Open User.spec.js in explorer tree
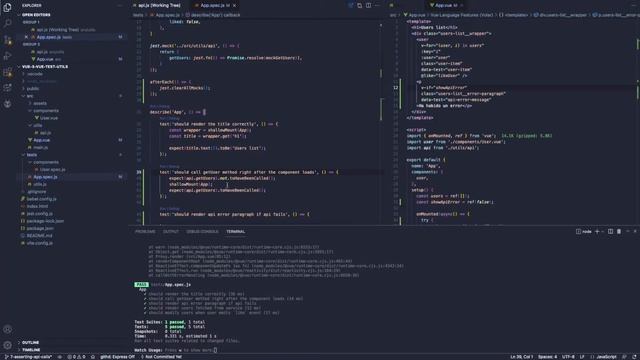The width and height of the screenshot is (640, 360). 52,169
